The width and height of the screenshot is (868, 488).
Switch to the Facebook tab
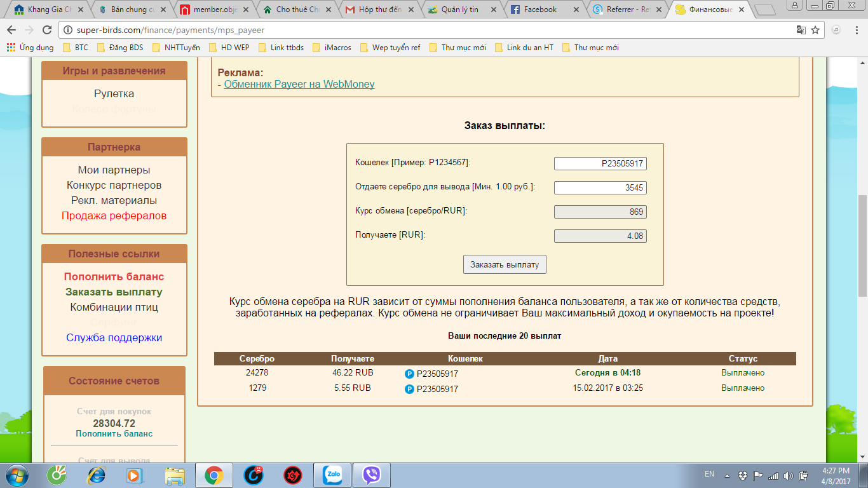pyautogui.click(x=542, y=10)
